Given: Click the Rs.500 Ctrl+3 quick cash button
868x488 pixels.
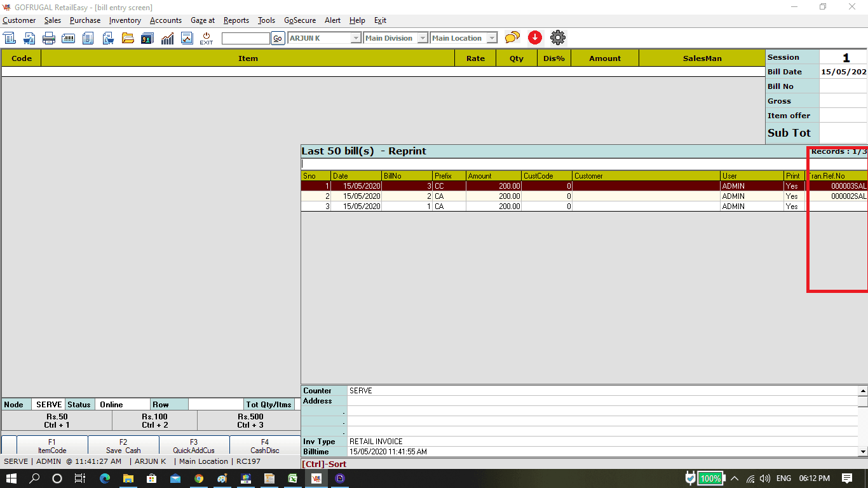Looking at the screenshot, I should coord(250,421).
